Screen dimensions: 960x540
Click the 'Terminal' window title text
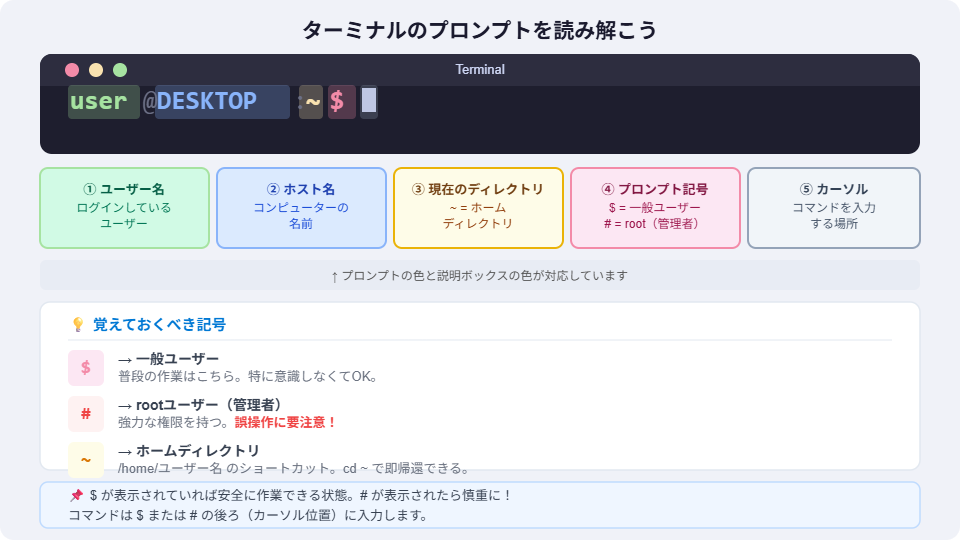pos(480,70)
